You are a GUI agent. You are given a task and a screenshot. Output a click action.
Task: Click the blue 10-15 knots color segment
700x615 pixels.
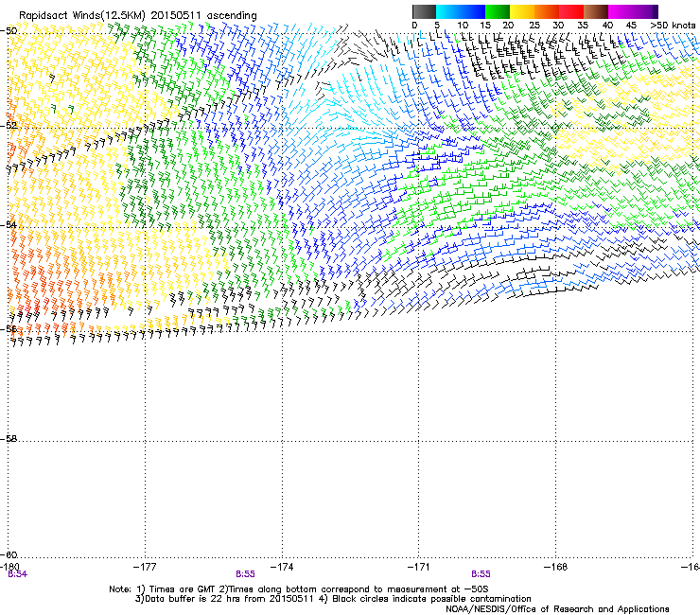473,11
